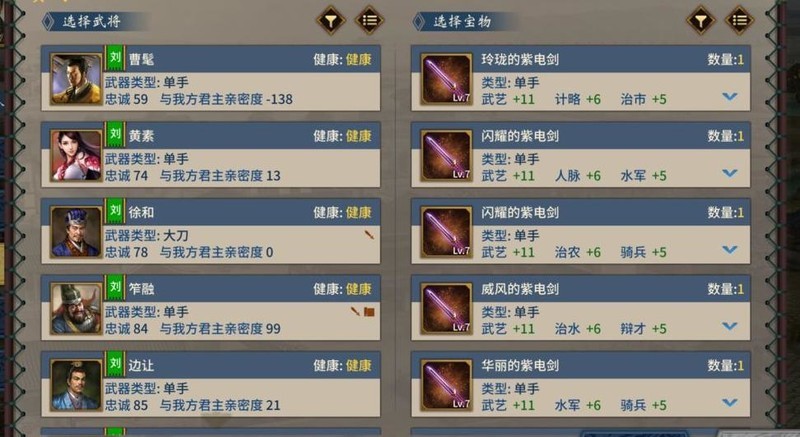Select the 选择武将 panel header
This screenshot has width=800, height=437.
(x=91, y=22)
